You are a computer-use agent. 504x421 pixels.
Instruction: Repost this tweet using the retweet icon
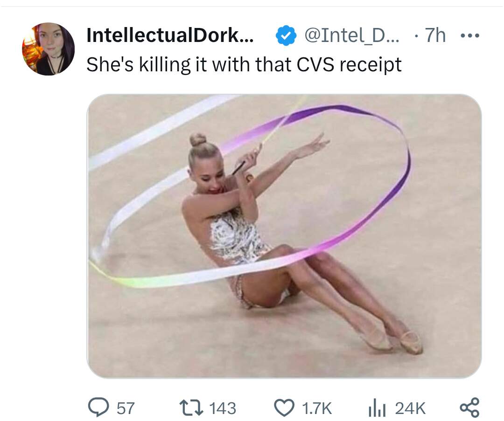[190, 408]
